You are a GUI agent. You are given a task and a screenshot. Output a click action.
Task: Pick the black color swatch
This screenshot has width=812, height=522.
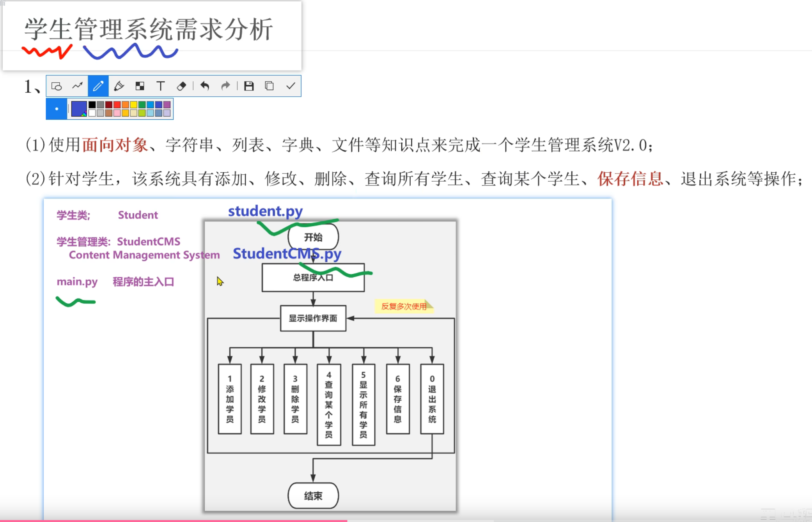(x=92, y=104)
